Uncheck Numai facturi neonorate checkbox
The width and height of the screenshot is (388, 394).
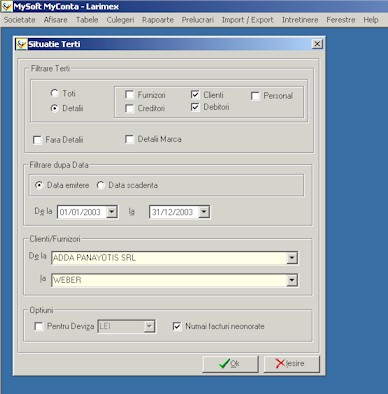[x=177, y=326]
